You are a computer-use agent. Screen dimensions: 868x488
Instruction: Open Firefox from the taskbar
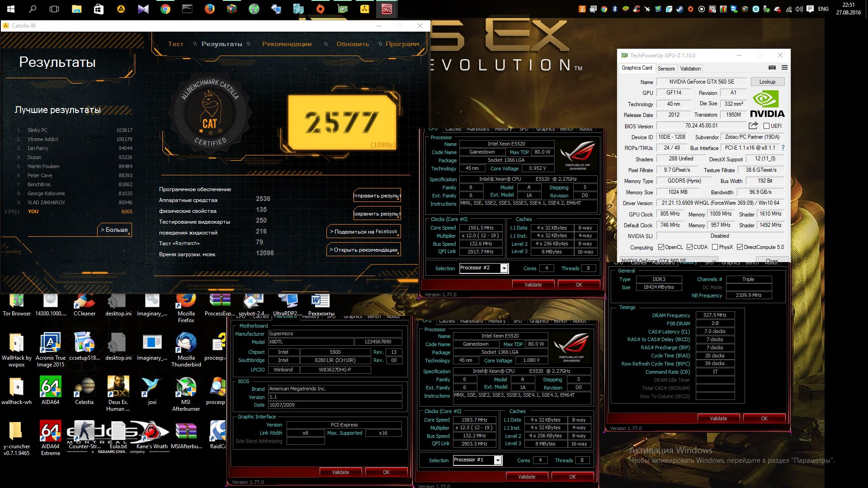coord(209,9)
